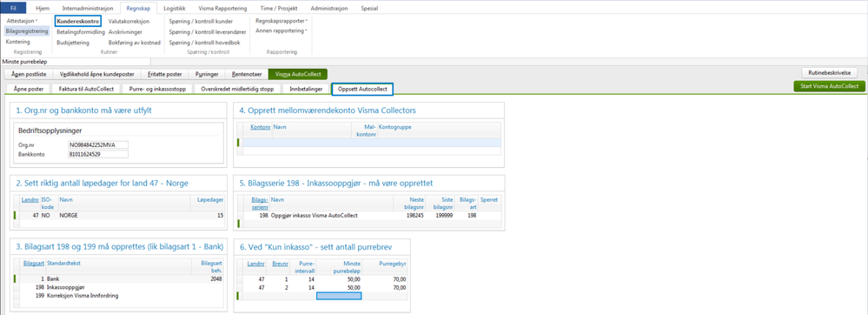The width and height of the screenshot is (868, 315).
Task: Open Betalingsformidling routine
Action: click(x=80, y=32)
